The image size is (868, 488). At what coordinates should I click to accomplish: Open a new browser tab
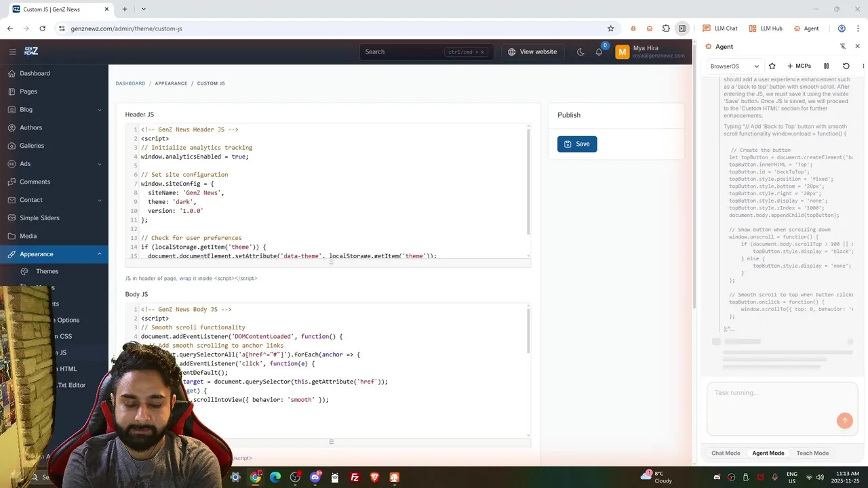click(x=125, y=9)
